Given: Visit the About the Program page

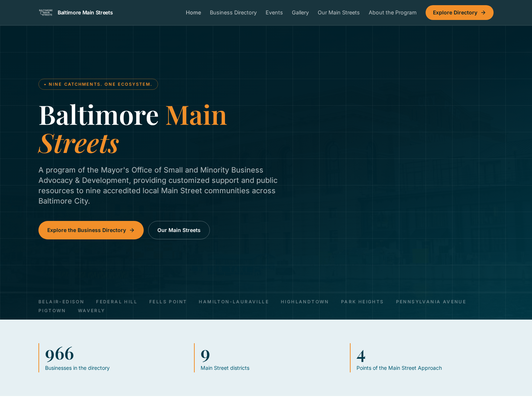Looking at the screenshot, I should [393, 13].
